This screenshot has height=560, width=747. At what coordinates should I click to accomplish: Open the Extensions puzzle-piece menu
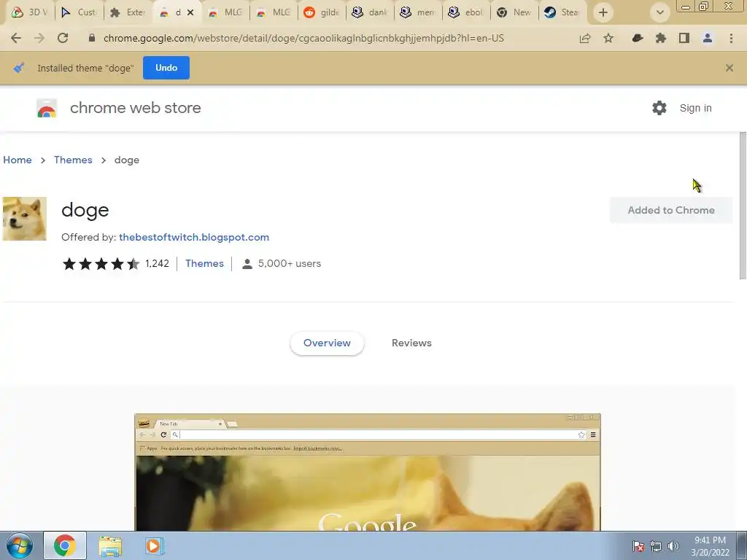click(661, 39)
